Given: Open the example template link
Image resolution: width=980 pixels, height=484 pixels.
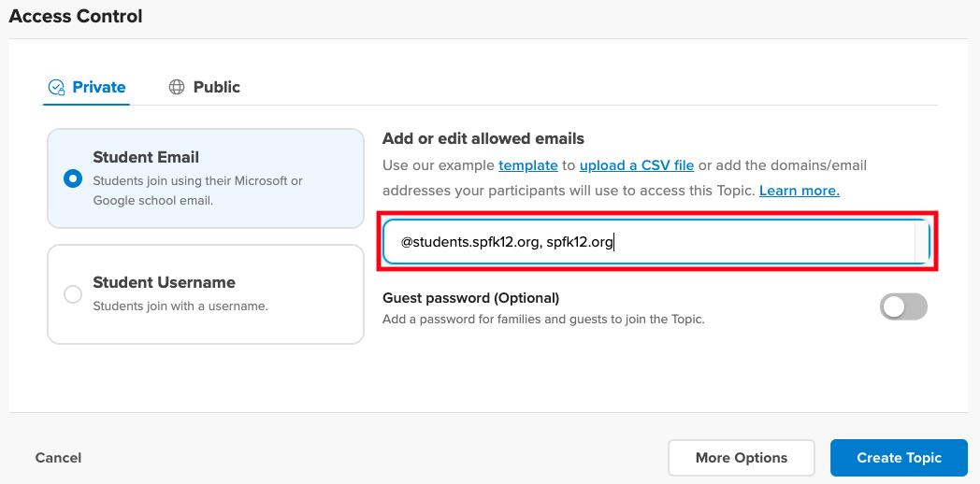Looking at the screenshot, I should (528, 165).
